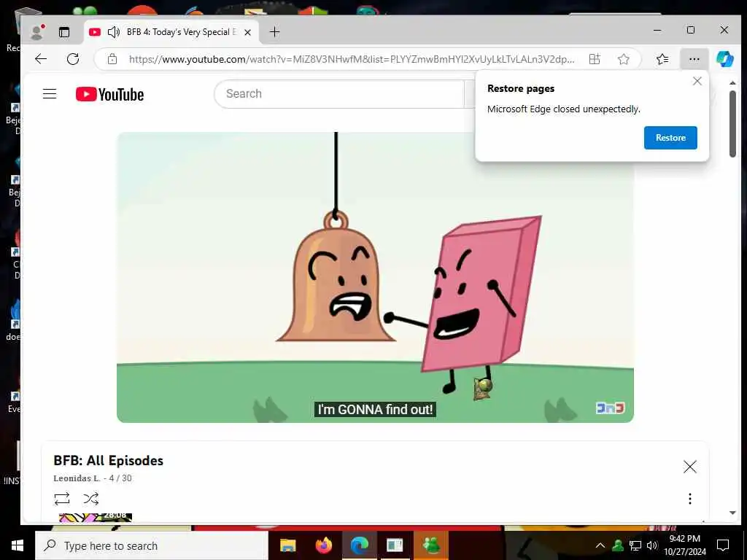Close the BFB 4 browser tab
The width and height of the screenshot is (747, 560).
247,32
